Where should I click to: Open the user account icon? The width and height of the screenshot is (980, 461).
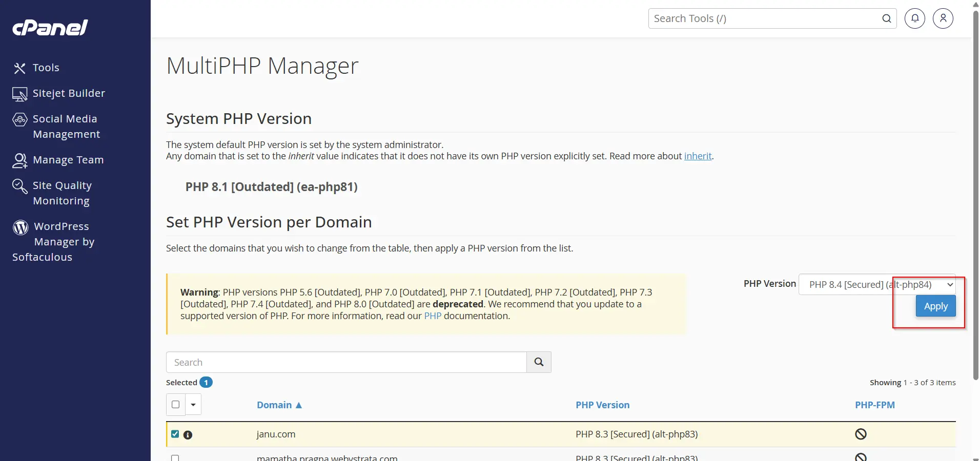(x=943, y=18)
